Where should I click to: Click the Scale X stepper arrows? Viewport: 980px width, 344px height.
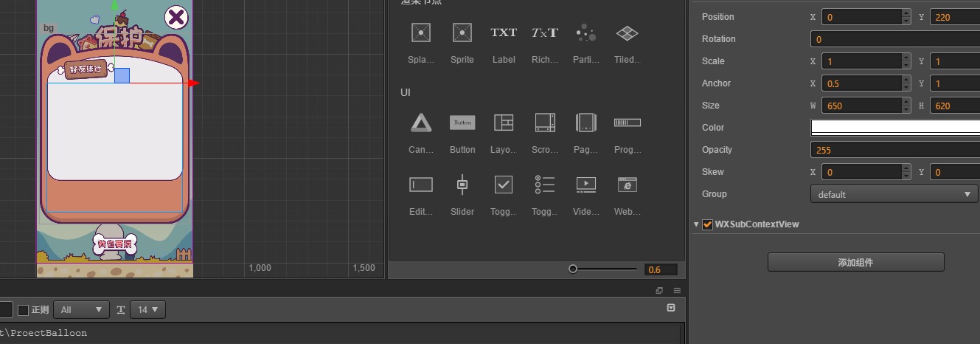[906, 61]
